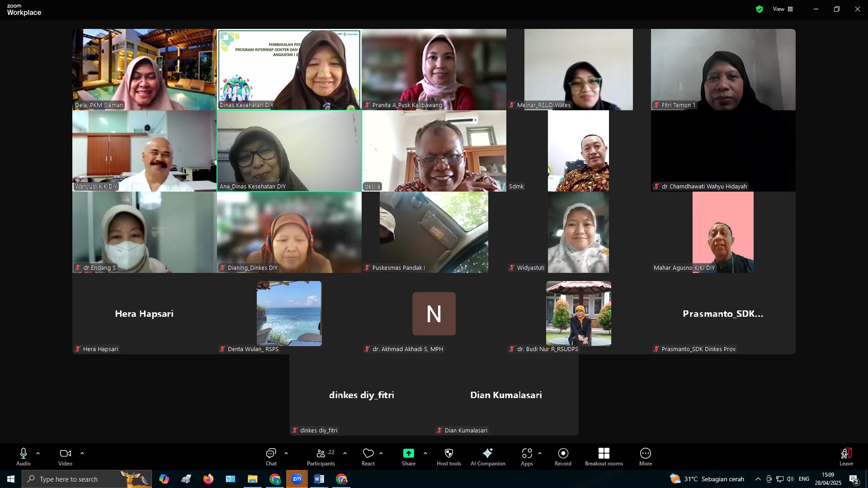Select desi a video tile
Image resolution: width=868 pixels, height=488 pixels.
tap(434, 151)
